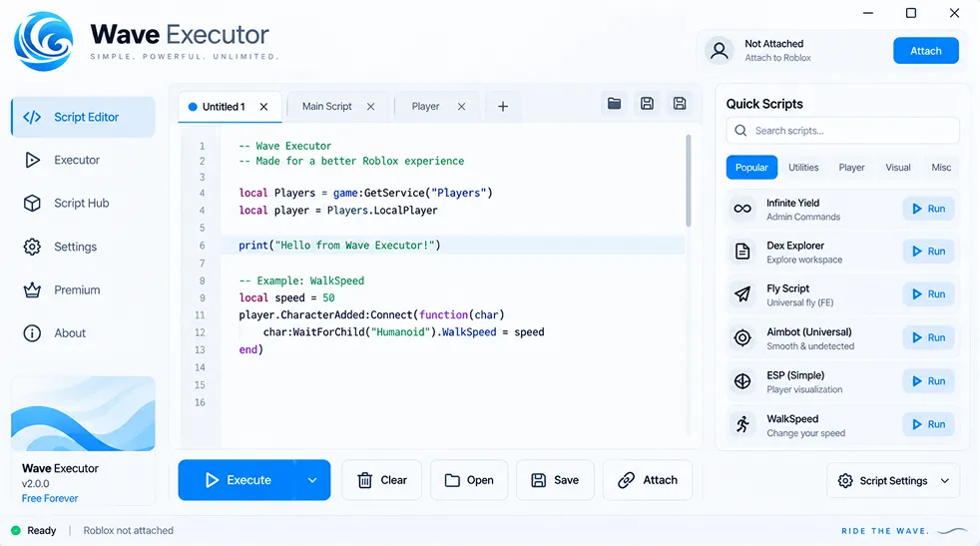Run the WalkSpeed quick script
Image resolution: width=980 pixels, height=546 pixels.
point(928,424)
